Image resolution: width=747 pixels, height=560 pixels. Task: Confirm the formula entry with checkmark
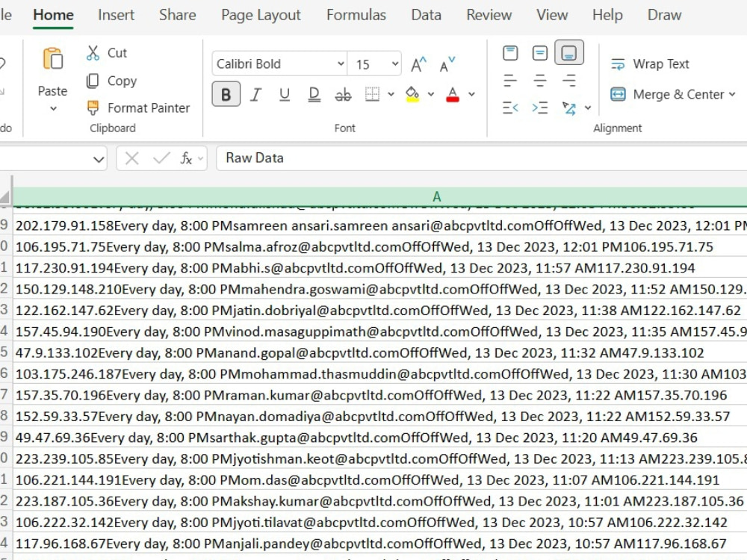click(161, 158)
